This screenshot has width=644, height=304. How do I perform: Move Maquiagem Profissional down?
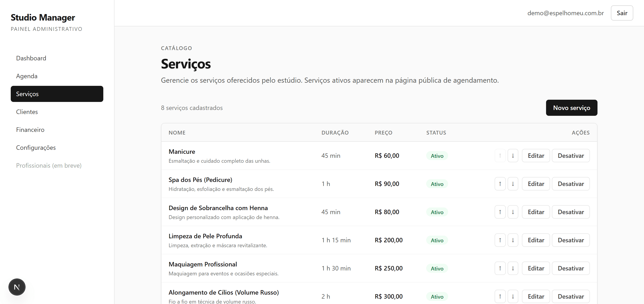(x=513, y=268)
